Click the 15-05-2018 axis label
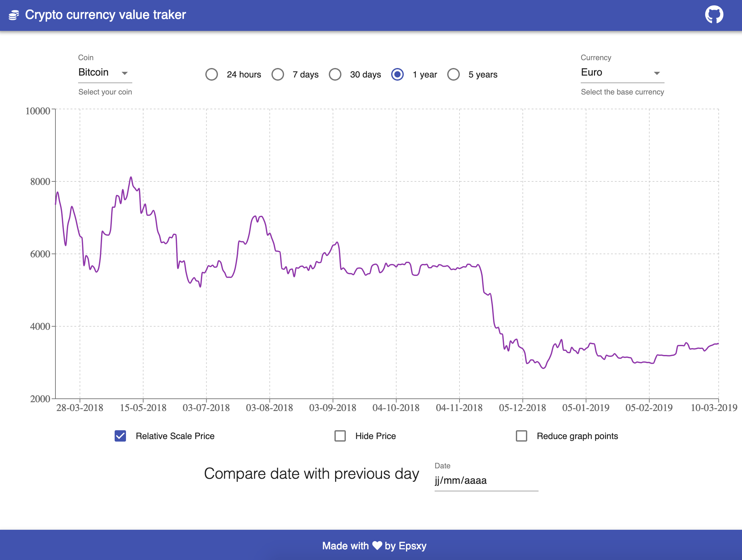Viewport: 742px width, 560px height. (143, 408)
